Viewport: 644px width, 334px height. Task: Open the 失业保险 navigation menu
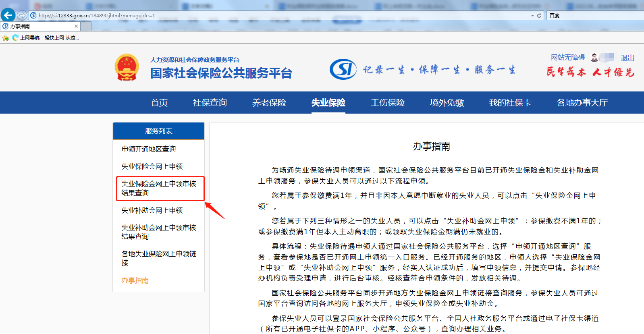[328, 103]
